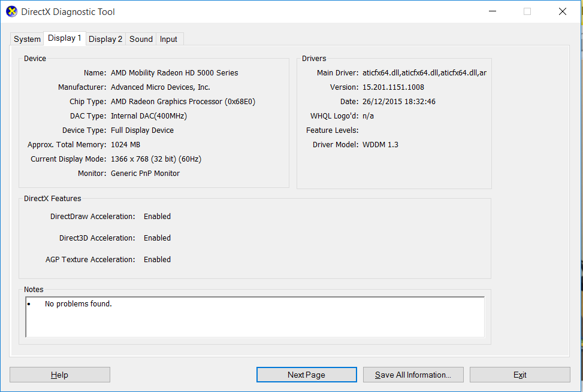The height and width of the screenshot is (392, 583).
Task: Click WHQL Logo'd value 'n/a'
Action: 368,116
